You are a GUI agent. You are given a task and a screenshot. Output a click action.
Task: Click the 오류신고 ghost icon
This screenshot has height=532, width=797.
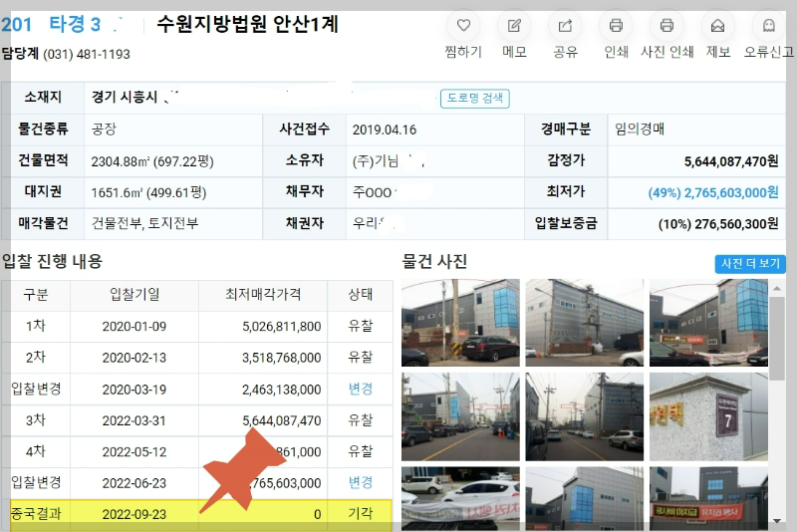(x=768, y=26)
